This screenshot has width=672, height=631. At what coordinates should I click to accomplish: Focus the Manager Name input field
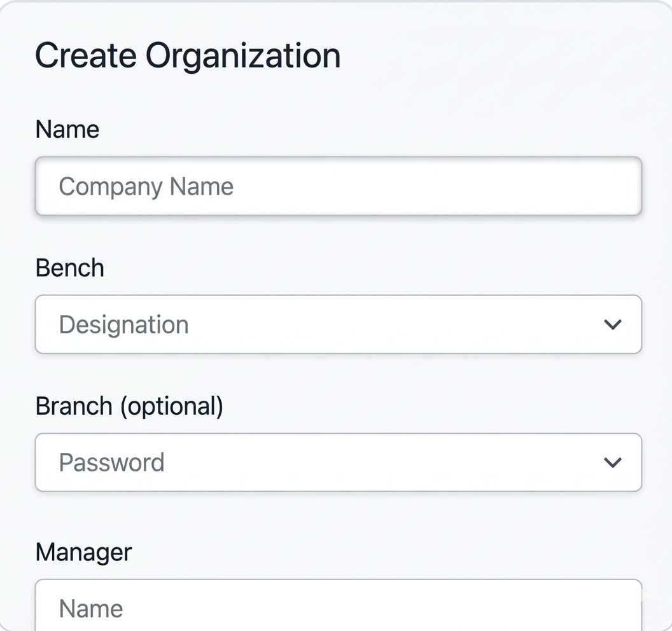(337, 607)
